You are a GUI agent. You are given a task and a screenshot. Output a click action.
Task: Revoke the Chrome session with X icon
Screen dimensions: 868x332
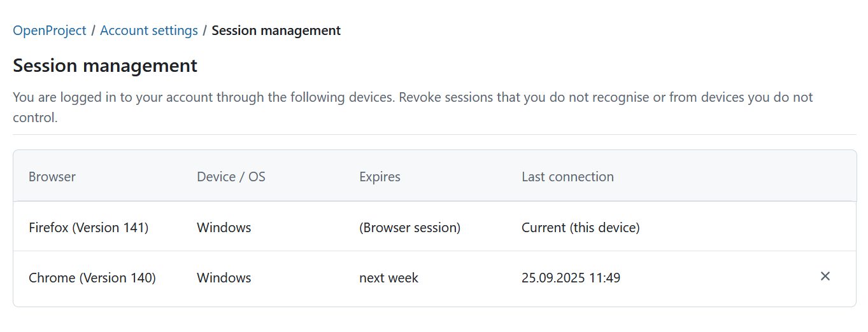tap(825, 277)
